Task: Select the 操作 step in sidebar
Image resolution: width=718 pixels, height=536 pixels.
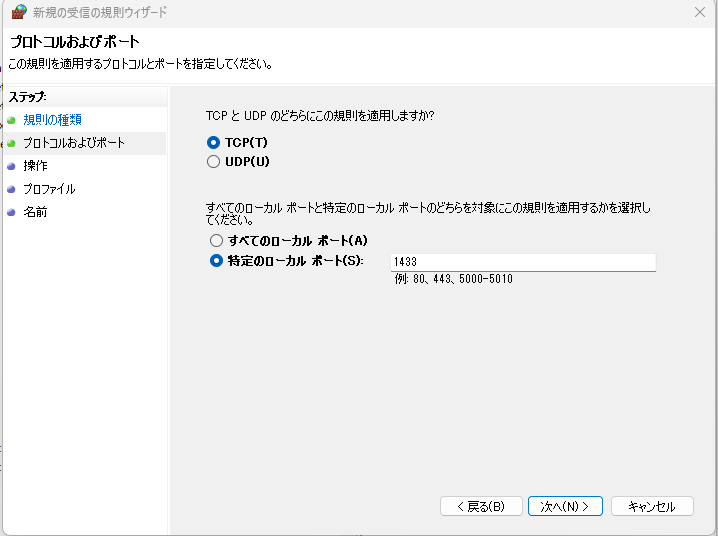Action: click(35, 166)
